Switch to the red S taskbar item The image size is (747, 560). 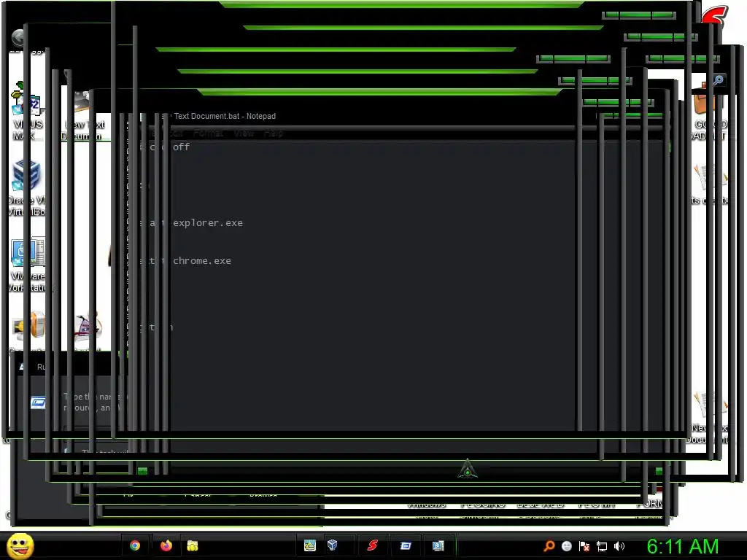point(373,545)
